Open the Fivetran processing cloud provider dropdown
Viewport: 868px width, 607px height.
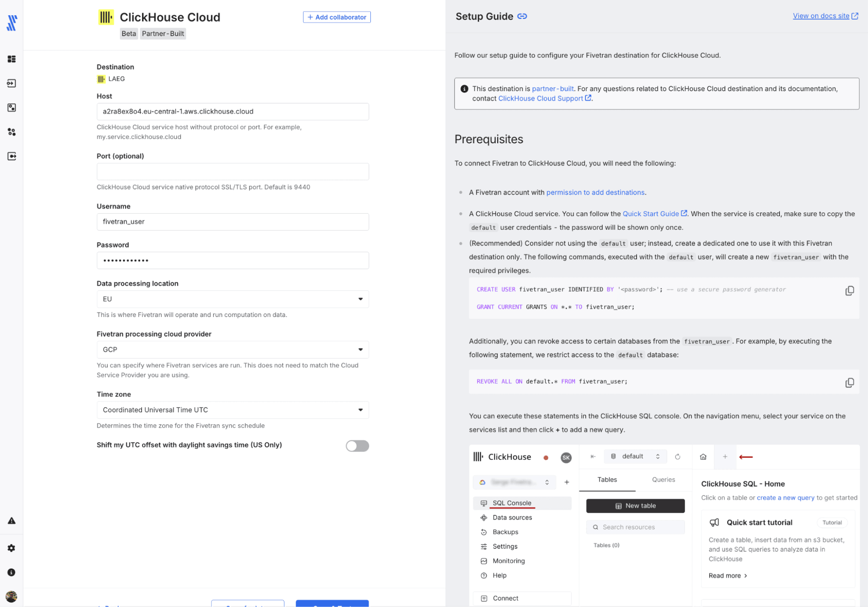[233, 350]
